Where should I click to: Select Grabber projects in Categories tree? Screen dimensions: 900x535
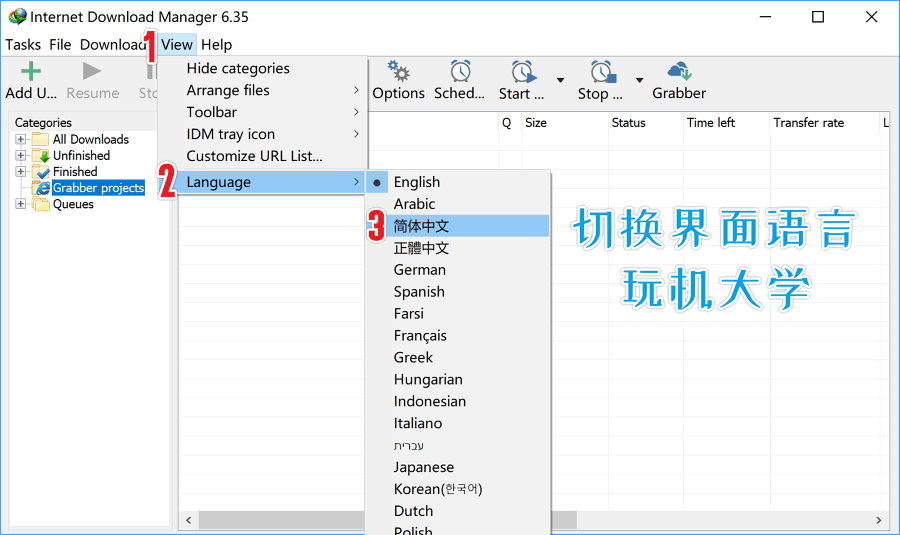[98, 188]
